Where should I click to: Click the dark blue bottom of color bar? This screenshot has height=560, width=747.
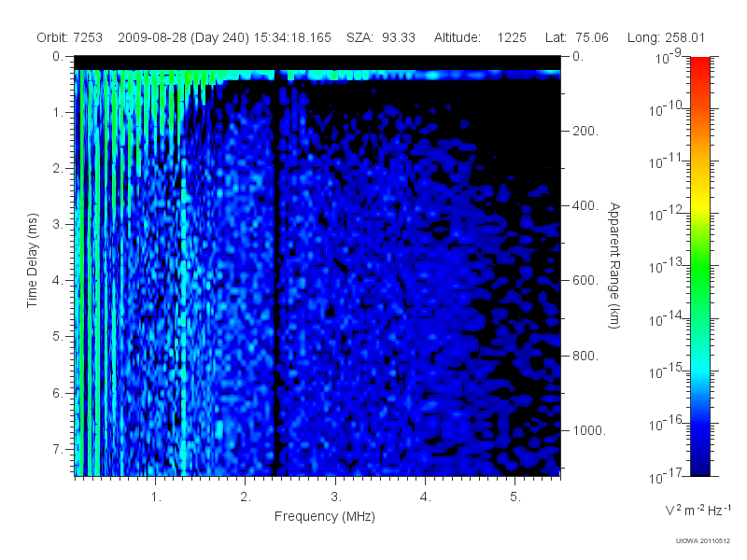point(699,464)
